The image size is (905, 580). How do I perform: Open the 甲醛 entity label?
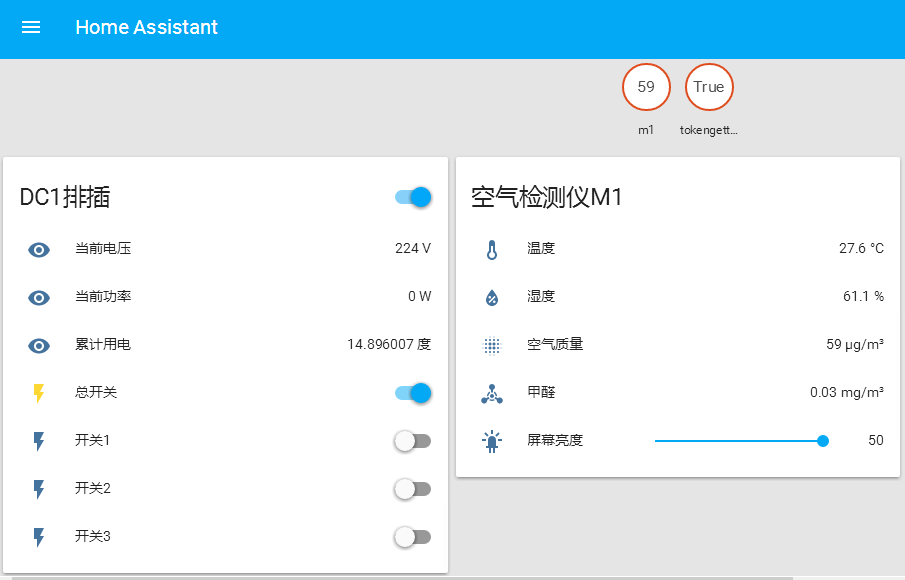[x=541, y=392]
